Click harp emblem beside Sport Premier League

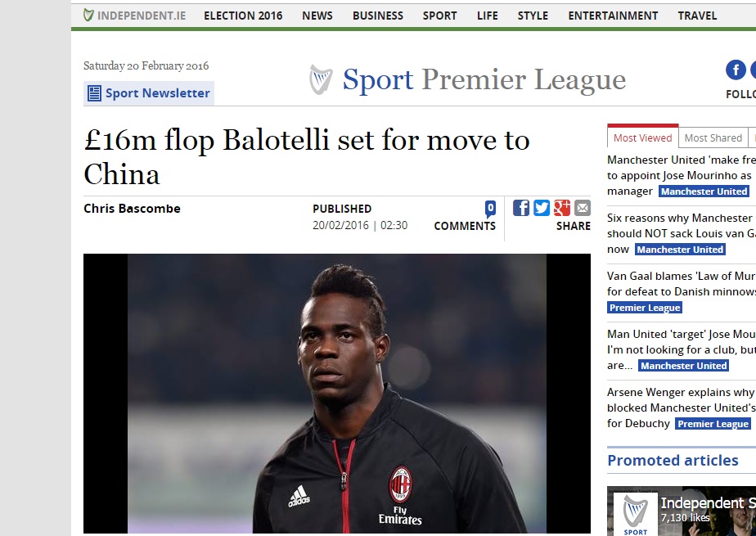(x=321, y=79)
